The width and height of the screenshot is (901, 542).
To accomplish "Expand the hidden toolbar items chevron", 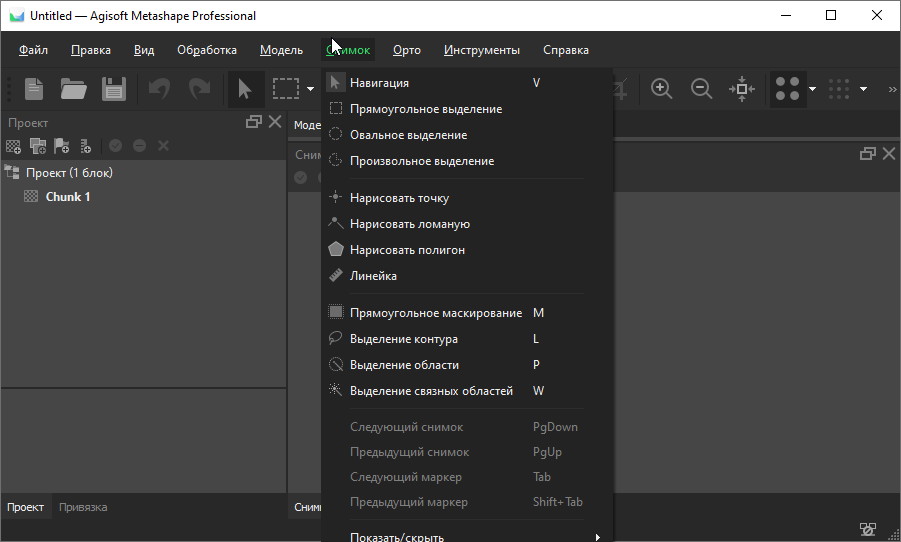I will point(892,89).
